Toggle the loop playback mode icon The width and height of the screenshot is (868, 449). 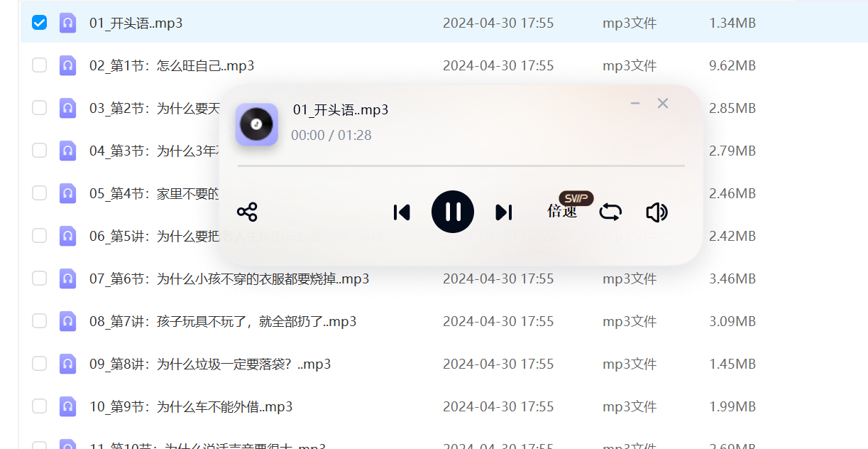(610, 212)
